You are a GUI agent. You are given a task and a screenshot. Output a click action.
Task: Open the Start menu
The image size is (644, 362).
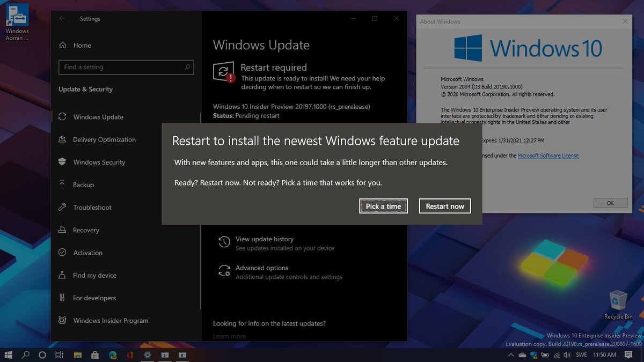(x=9, y=354)
